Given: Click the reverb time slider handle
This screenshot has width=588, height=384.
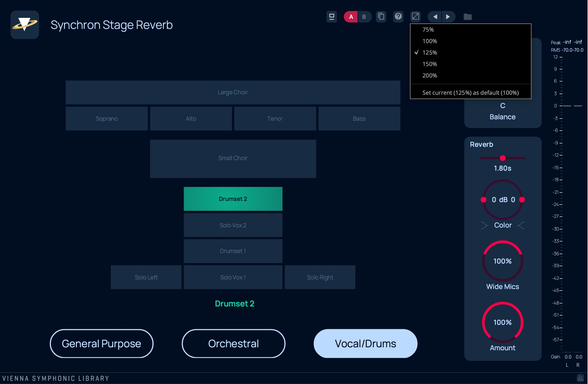Looking at the screenshot, I should tap(503, 158).
